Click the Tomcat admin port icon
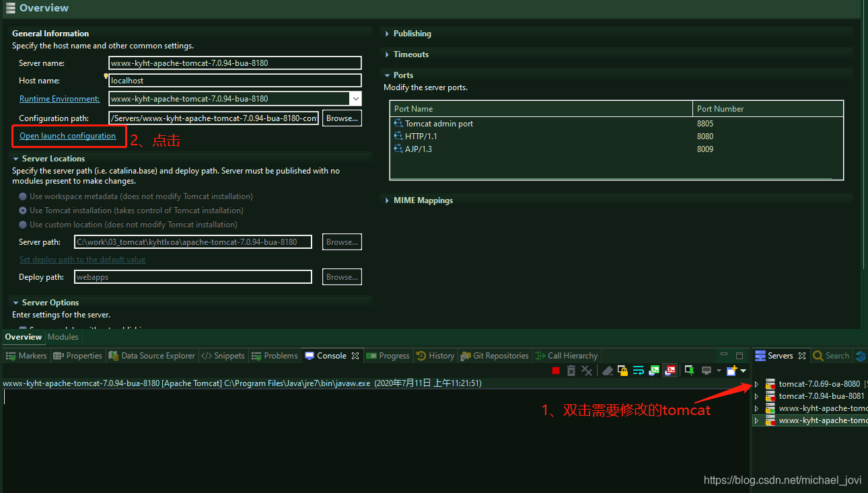The width and height of the screenshot is (868, 493). tap(398, 124)
